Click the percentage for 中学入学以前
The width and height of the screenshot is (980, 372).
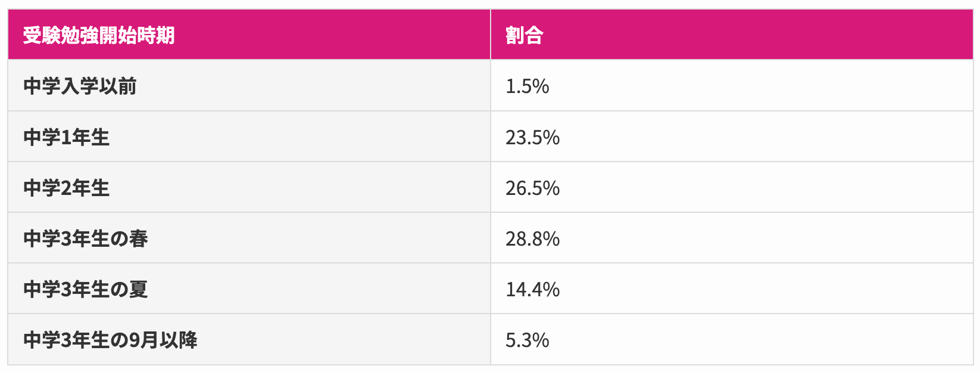pos(527,86)
